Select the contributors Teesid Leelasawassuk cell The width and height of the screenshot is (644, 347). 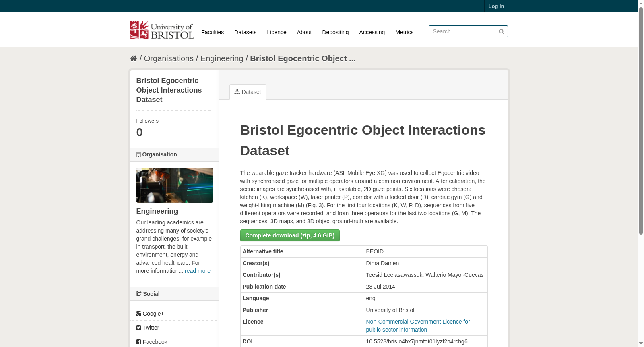425,275
